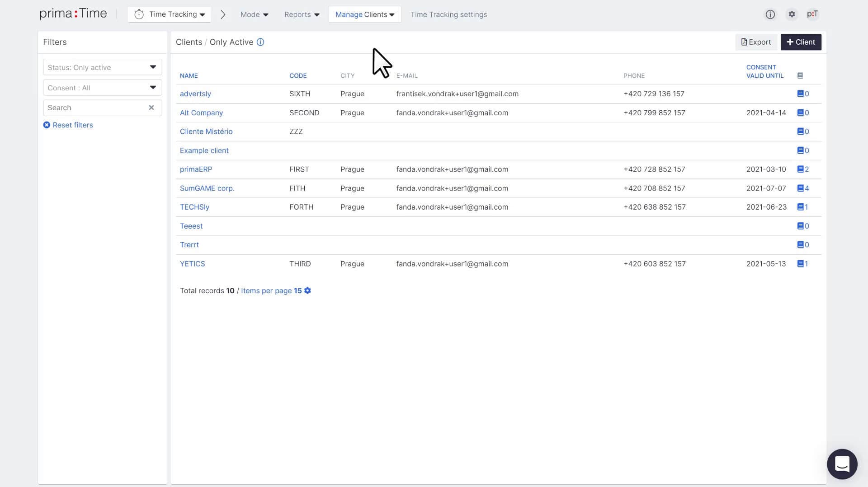Click Total records 10 text
This screenshot has width=868, height=487.
click(207, 290)
